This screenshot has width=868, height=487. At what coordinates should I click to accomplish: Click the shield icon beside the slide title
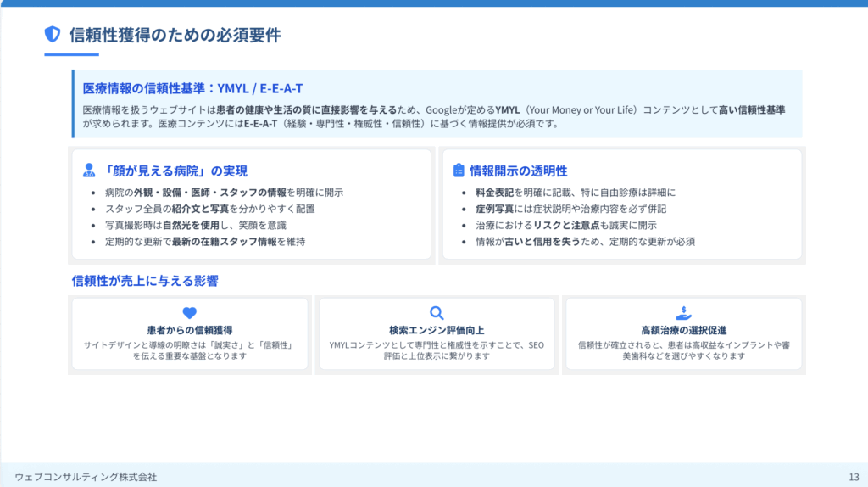click(x=53, y=34)
